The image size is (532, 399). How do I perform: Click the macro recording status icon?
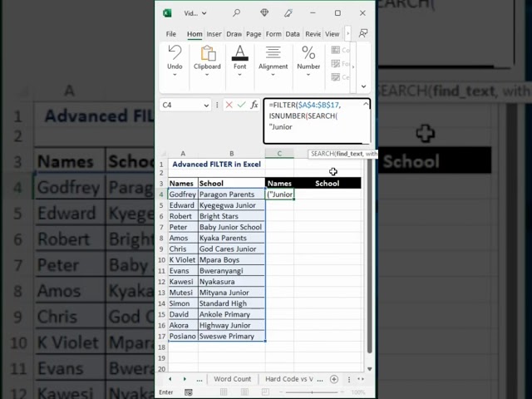click(189, 392)
